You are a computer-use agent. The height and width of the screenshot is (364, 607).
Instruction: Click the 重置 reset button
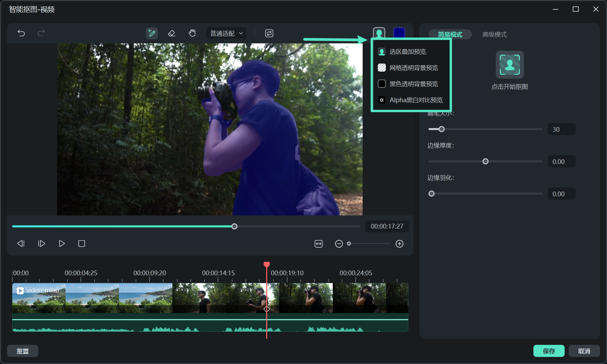(23, 351)
